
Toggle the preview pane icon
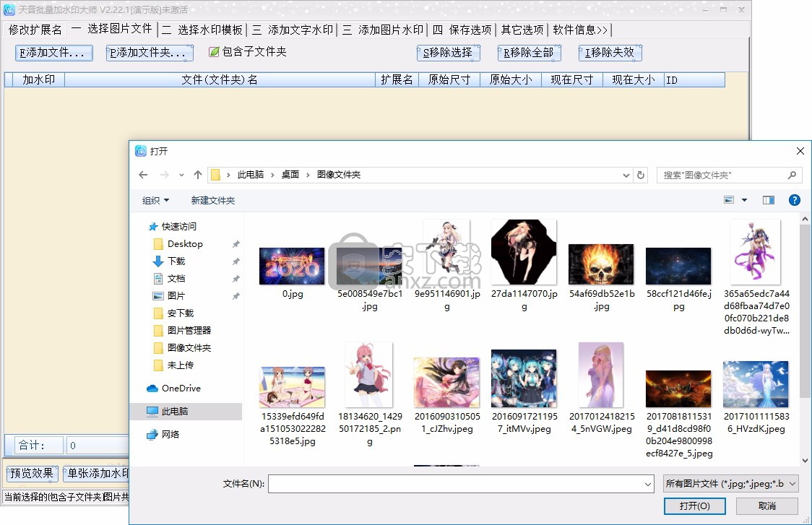tap(769, 200)
